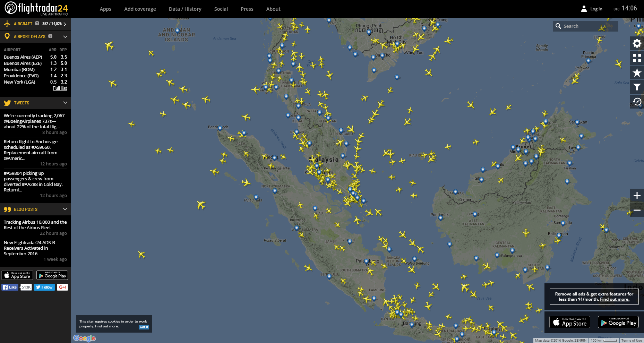Open the Data / History menu
The width and height of the screenshot is (644, 343).
tap(185, 9)
